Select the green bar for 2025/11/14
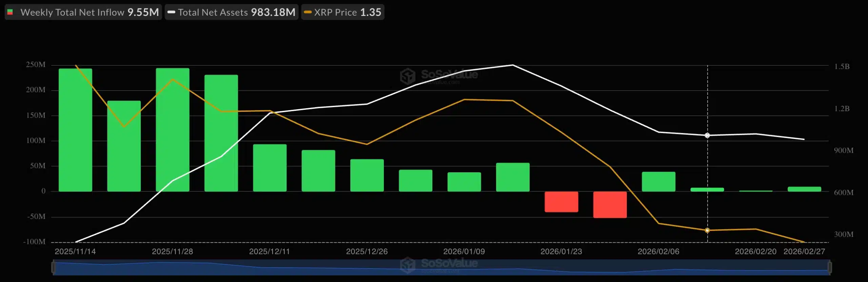The height and width of the screenshot is (282, 868). point(75,130)
